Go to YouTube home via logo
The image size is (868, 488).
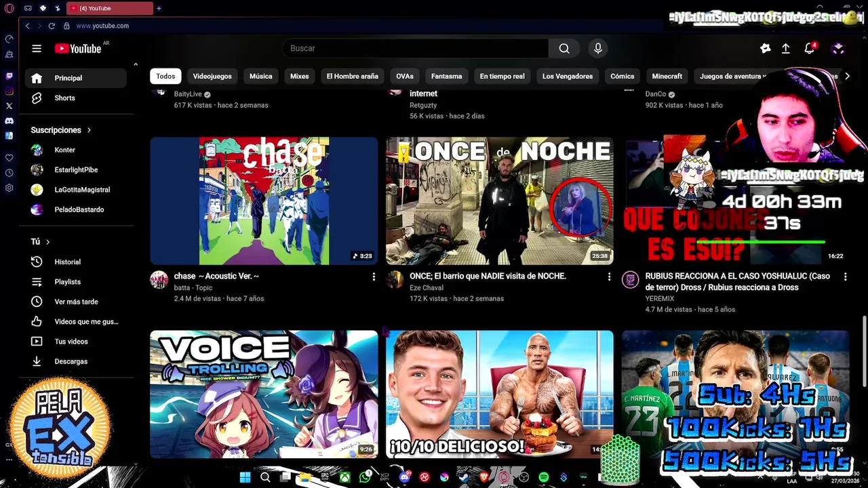point(79,48)
